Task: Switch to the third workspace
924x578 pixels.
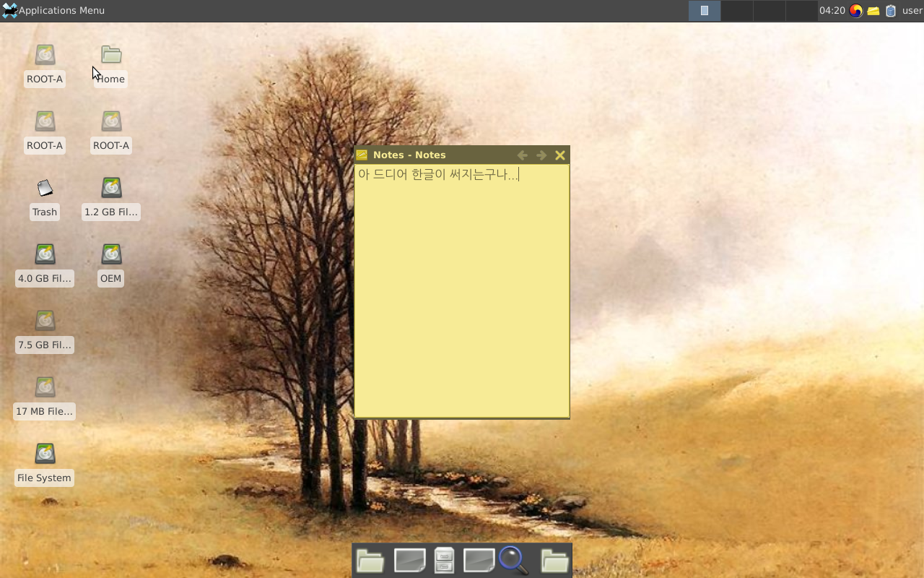Action: coord(769,10)
